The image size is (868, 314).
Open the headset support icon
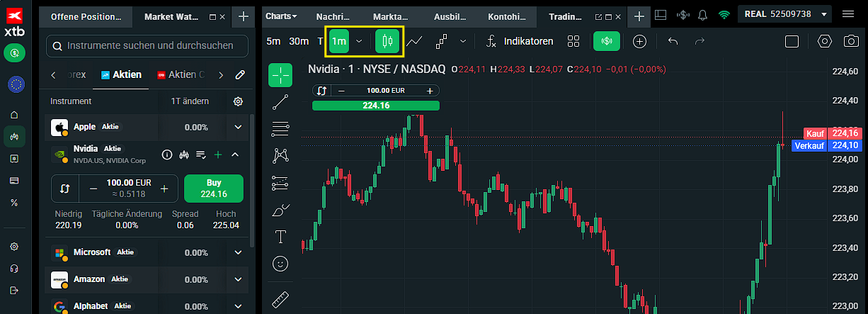point(14,269)
